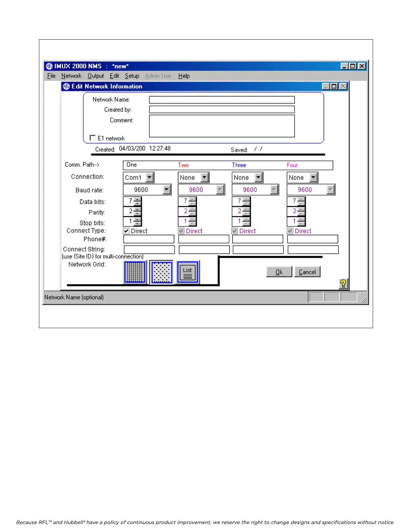Open the Setup menu

tap(132, 76)
